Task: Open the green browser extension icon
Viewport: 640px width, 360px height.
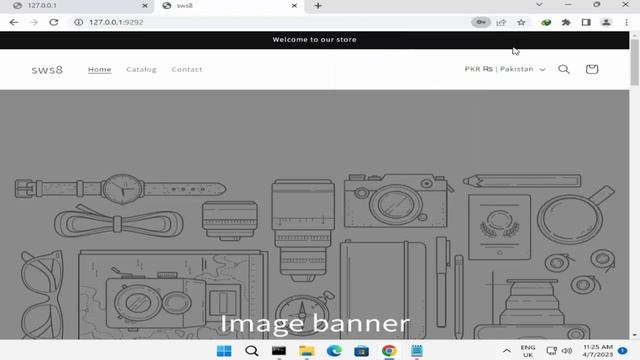Action: (x=546, y=22)
